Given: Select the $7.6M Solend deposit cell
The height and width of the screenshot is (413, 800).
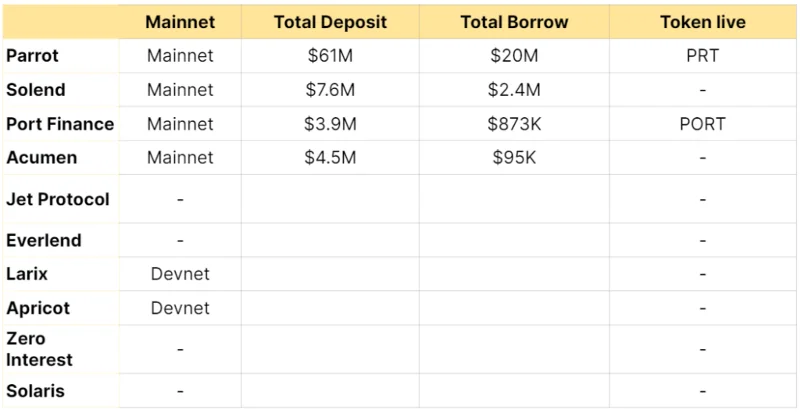Looking at the screenshot, I should pos(330,90).
